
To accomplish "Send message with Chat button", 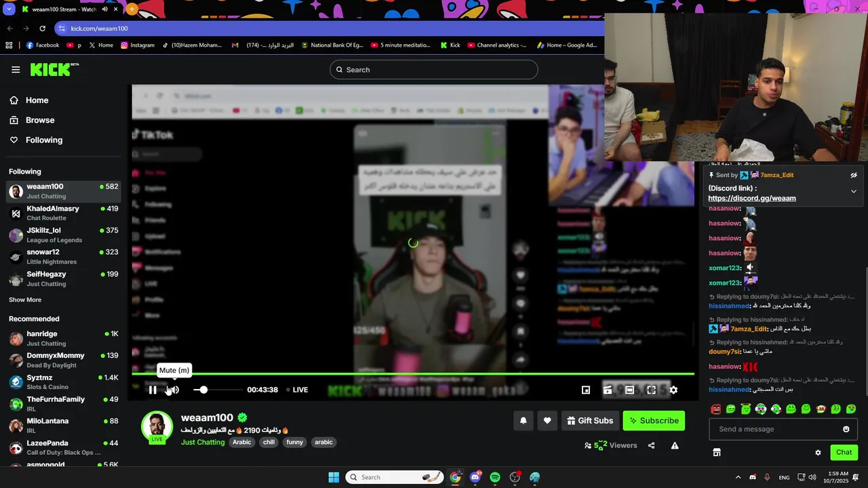I will [844, 452].
